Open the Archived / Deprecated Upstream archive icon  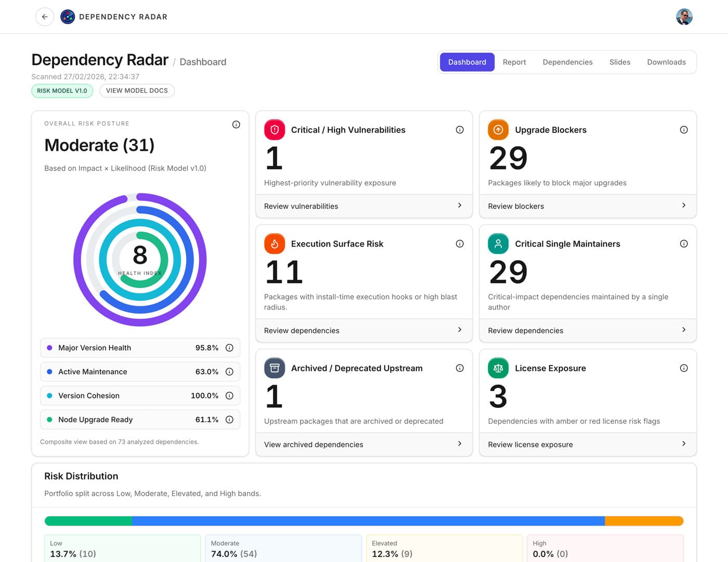coord(275,368)
